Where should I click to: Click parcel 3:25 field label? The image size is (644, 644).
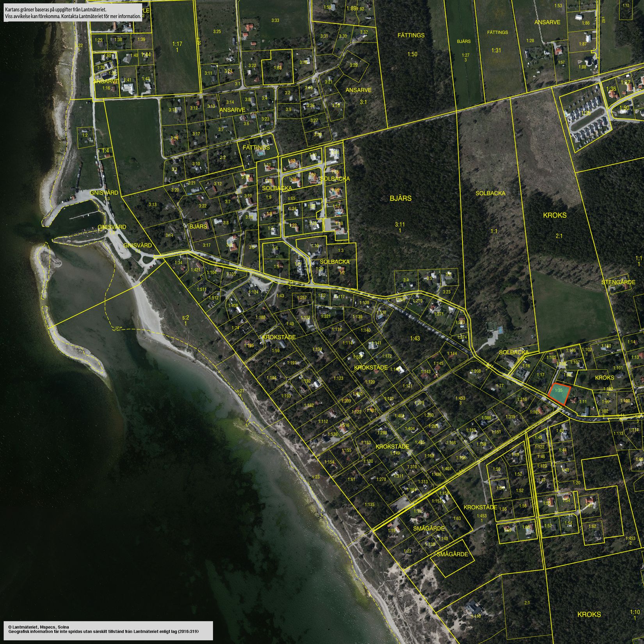217,31
